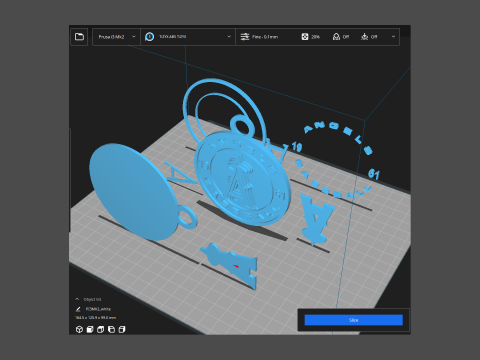Screen dimensions: 480x360
Task: Click the 20% infill value
Action: pyautogui.click(x=315, y=37)
